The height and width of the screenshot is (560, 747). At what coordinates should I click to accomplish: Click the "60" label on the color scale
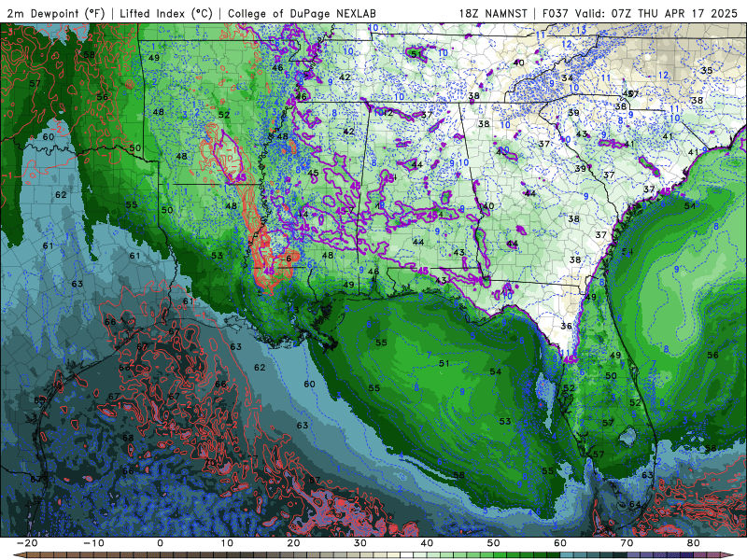pos(560,543)
